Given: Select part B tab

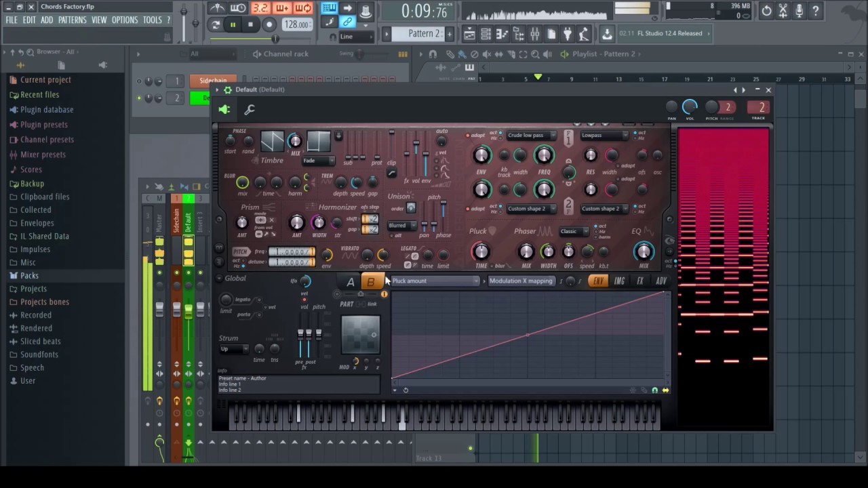Looking at the screenshot, I should [371, 282].
